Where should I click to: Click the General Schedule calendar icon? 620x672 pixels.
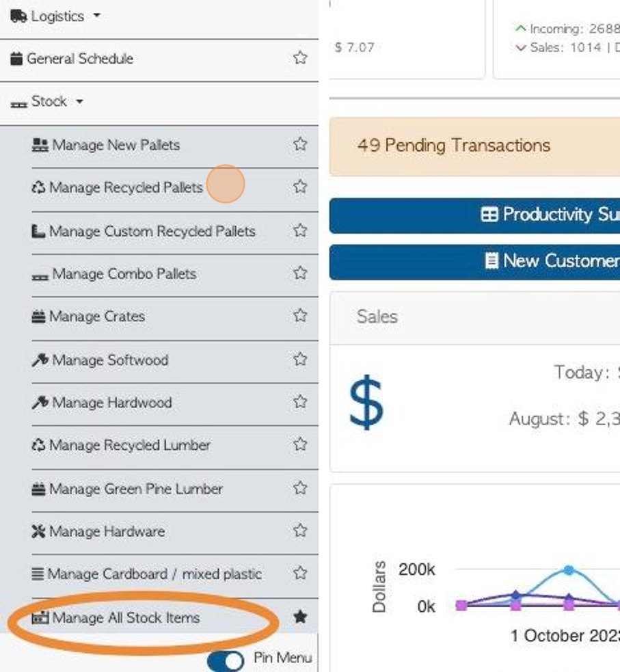pyautogui.click(x=16, y=59)
